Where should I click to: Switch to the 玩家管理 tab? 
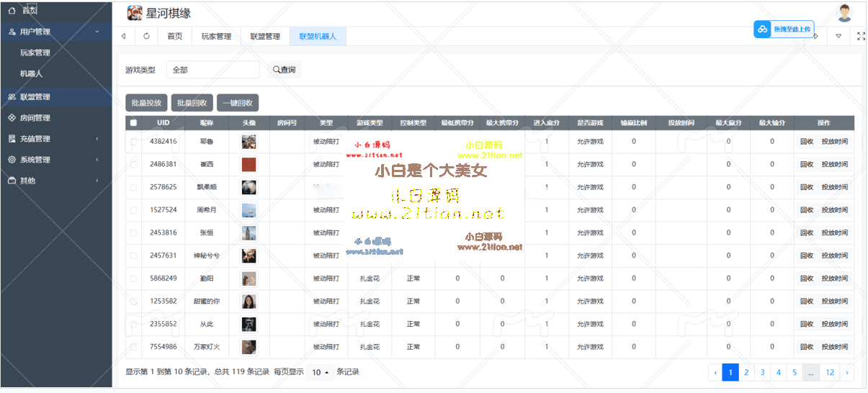point(216,36)
